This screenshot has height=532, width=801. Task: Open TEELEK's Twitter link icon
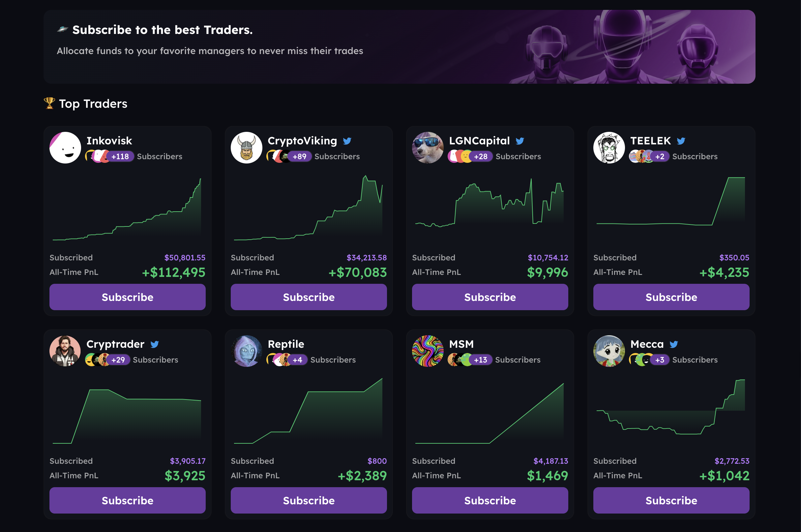pos(681,141)
